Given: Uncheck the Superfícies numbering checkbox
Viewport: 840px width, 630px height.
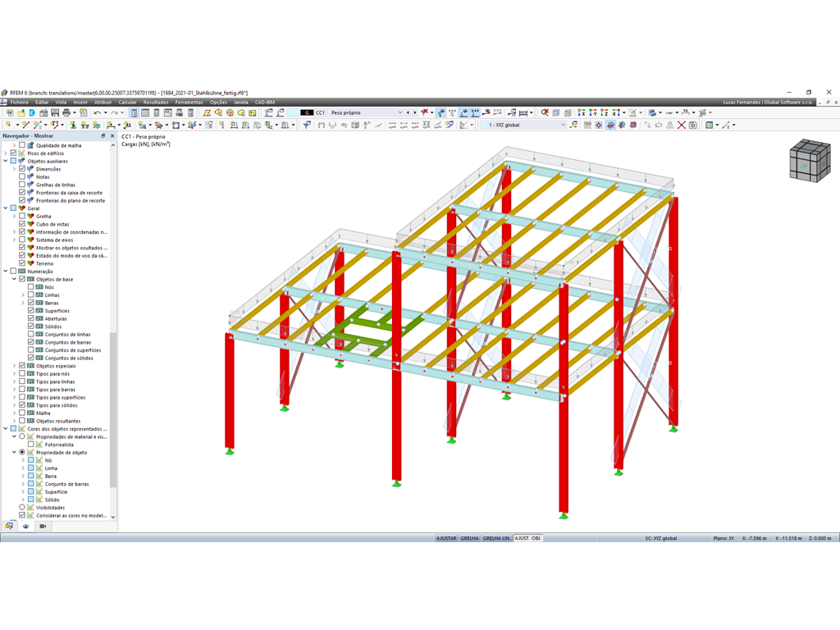Looking at the screenshot, I should point(30,310).
